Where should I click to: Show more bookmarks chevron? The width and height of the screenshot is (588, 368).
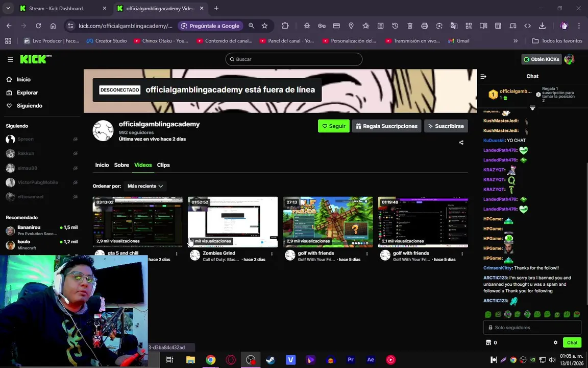pyautogui.click(x=516, y=40)
